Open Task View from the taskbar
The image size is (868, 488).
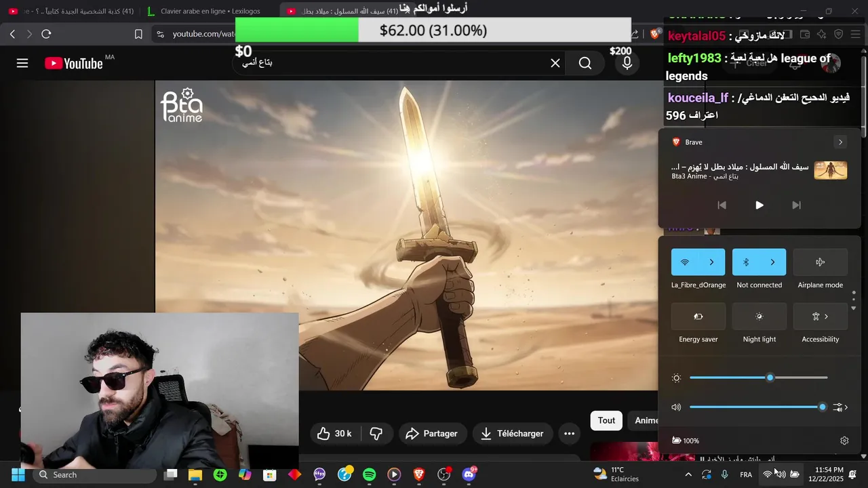coord(170,474)
